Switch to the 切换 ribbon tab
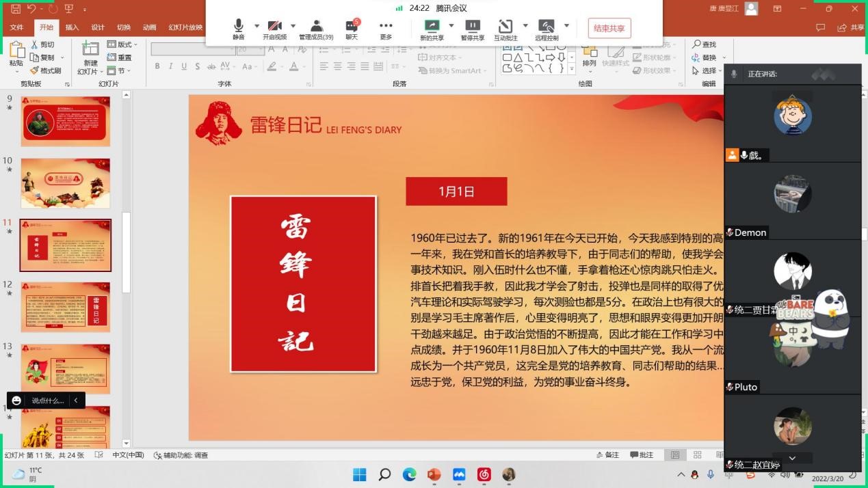 124,27
